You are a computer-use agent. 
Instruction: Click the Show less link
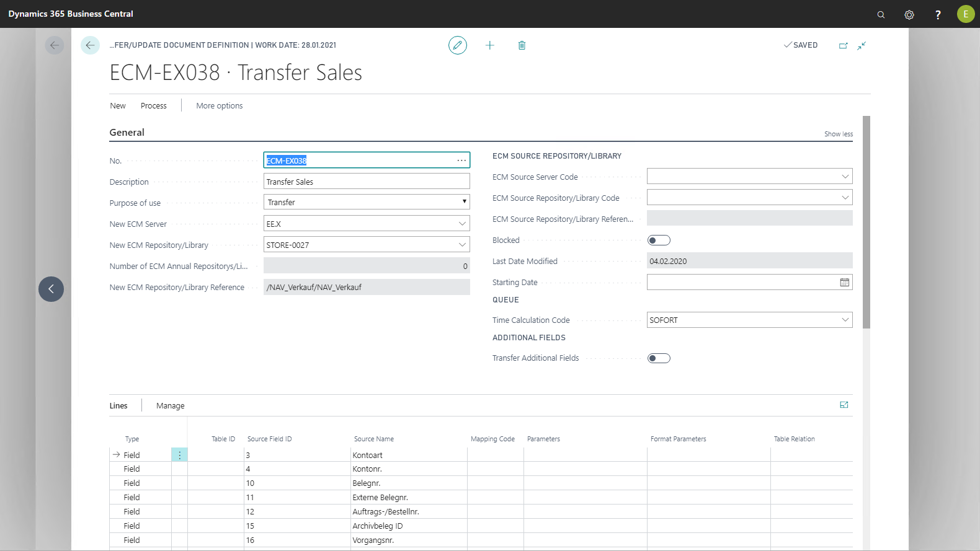[838, 134]
